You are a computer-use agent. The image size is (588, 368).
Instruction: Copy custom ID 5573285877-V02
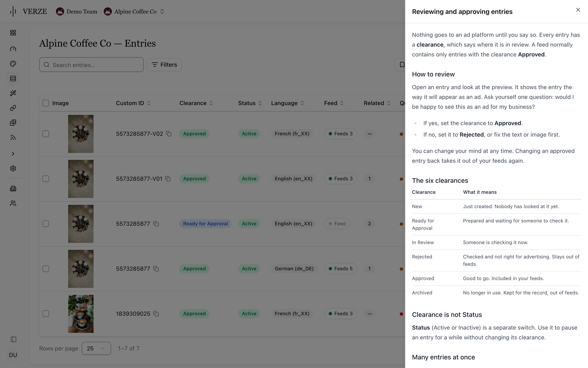[169, 134]
